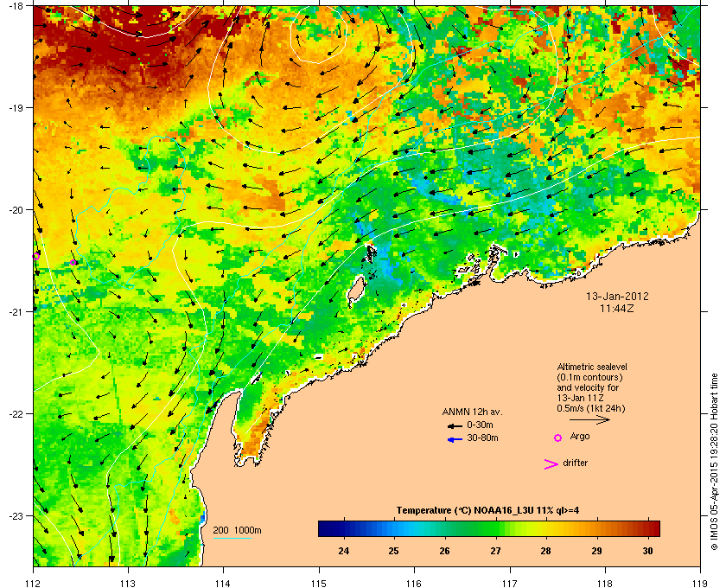Viewport: 726px width, 588px height.
Task: Click the longitude axis label 119
Action: [x=700, y=584]
